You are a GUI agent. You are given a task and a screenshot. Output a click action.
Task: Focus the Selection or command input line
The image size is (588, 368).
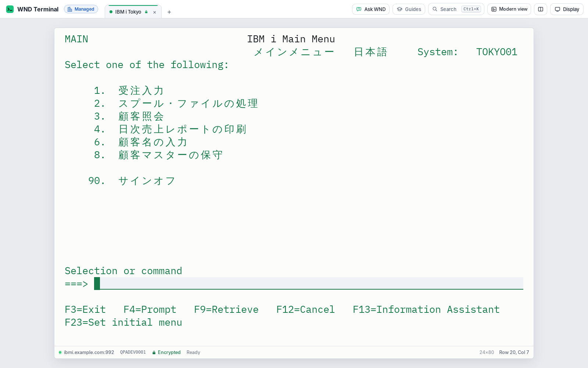click(309, 284)
